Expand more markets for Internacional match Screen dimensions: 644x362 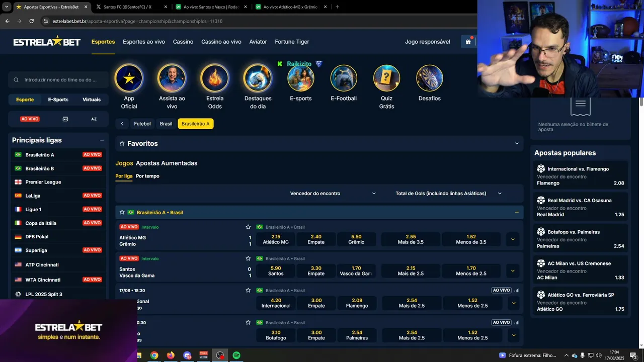pyautogui.click(x=513, y=303)
